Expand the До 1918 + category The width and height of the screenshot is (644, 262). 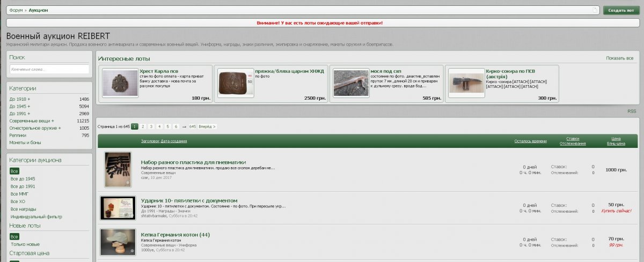point(20,99)
